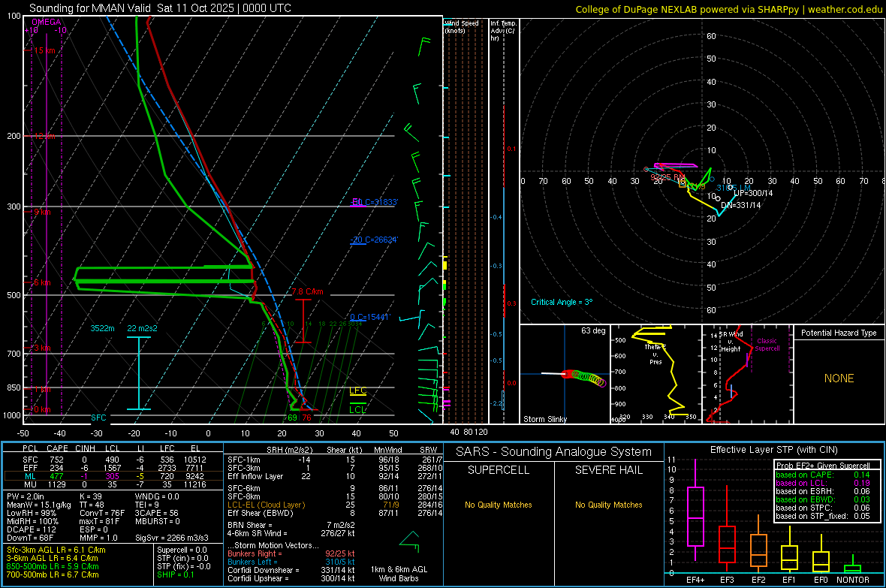Click the '6 km' height marker
This screenshot has width=886, height=588.
(x=42, y=282)
